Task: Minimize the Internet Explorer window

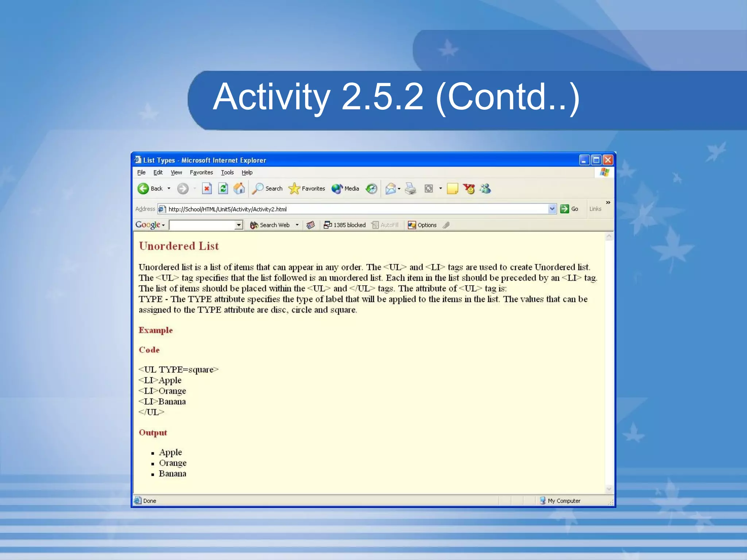Action: click(584, 160)
